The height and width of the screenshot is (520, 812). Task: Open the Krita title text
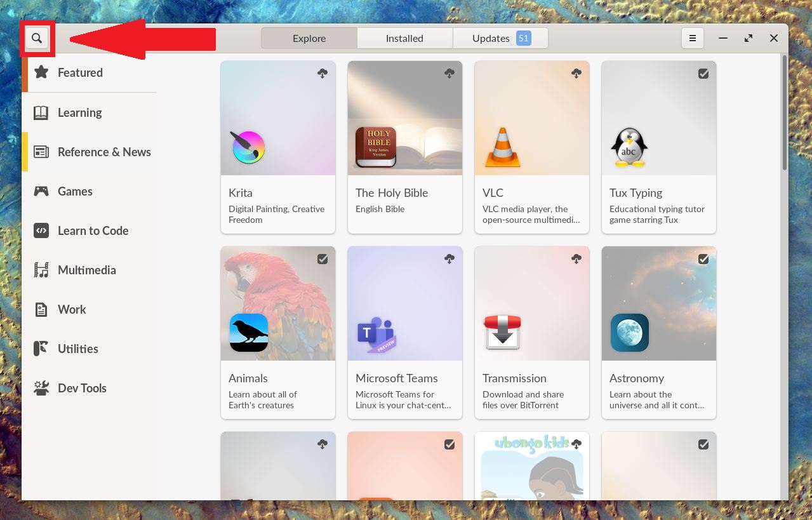coord(241,192)
